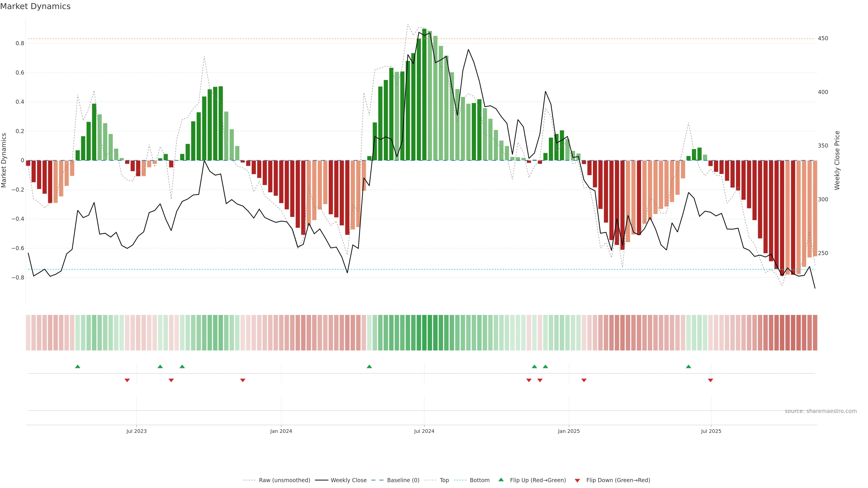Click the first green flip-up triangle marker
The image size is (868, 488).
pos(78,366)
